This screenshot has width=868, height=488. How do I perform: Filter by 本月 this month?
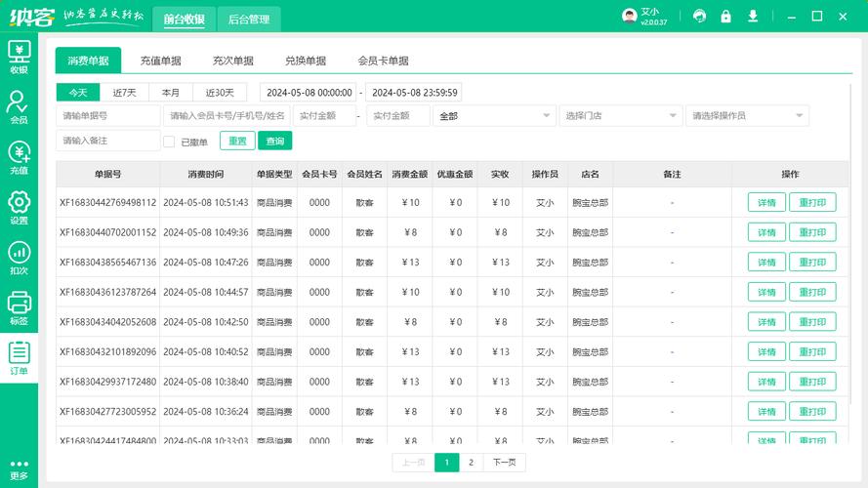pyautogui.click(x=171, y=93)
